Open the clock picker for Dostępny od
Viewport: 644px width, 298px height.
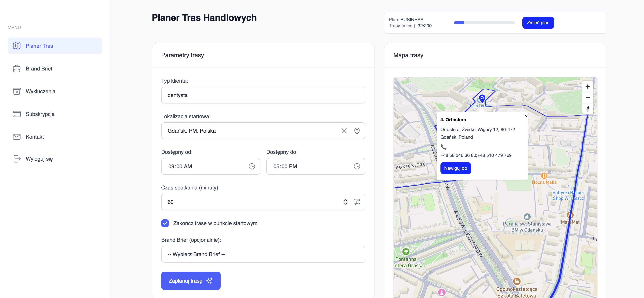click(x=252, y=167)
